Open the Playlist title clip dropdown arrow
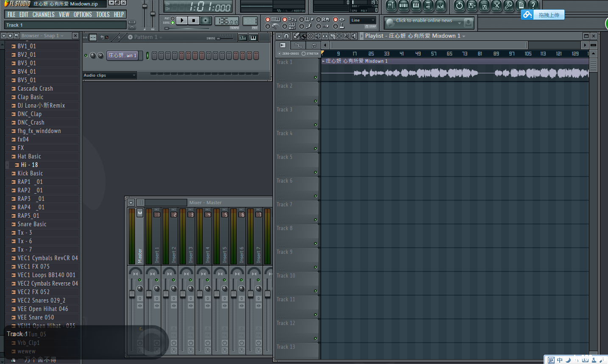608x364 pixels. click(464, 36)
